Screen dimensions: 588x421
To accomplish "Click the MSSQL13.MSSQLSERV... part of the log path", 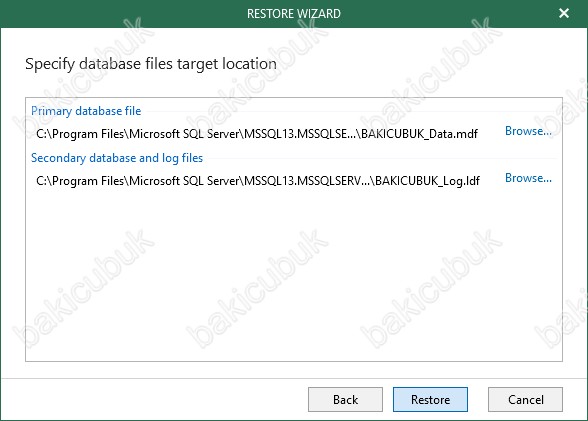I will click(306, 181).
